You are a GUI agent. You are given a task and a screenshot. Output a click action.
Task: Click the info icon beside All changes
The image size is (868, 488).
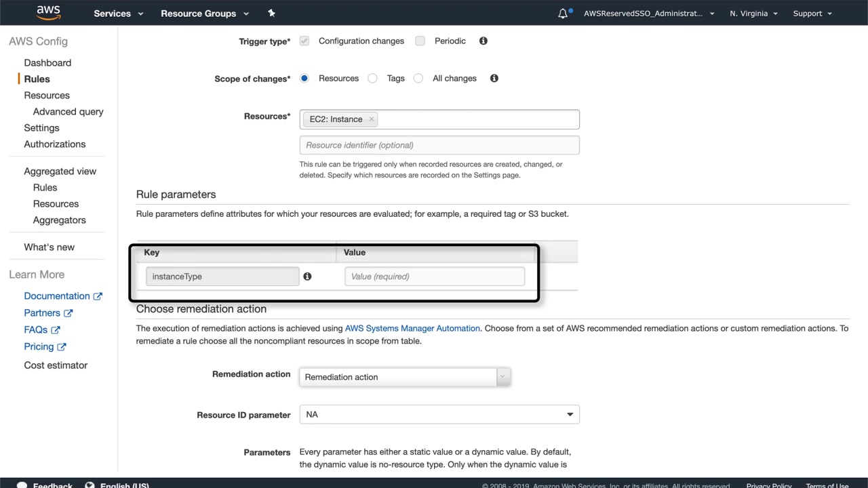(x=494, y=78)
